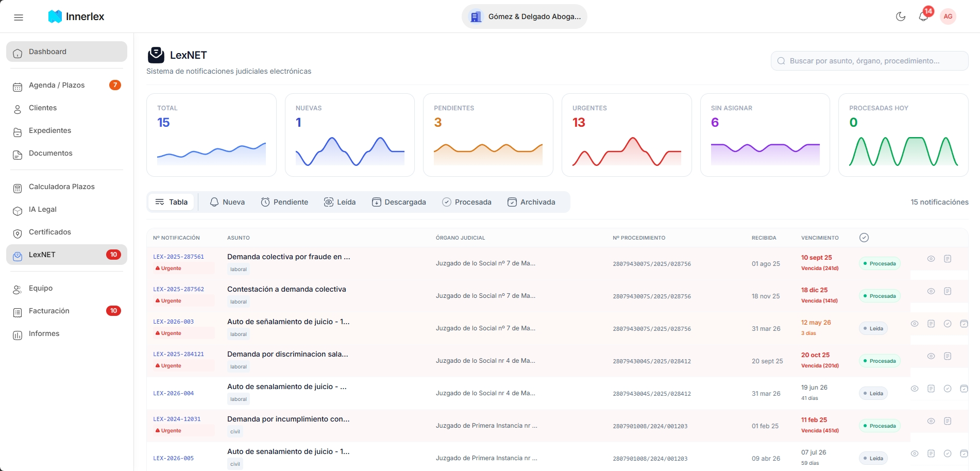Click Procesada status badge of LEX-2025-287561

(x=880, y=263)
